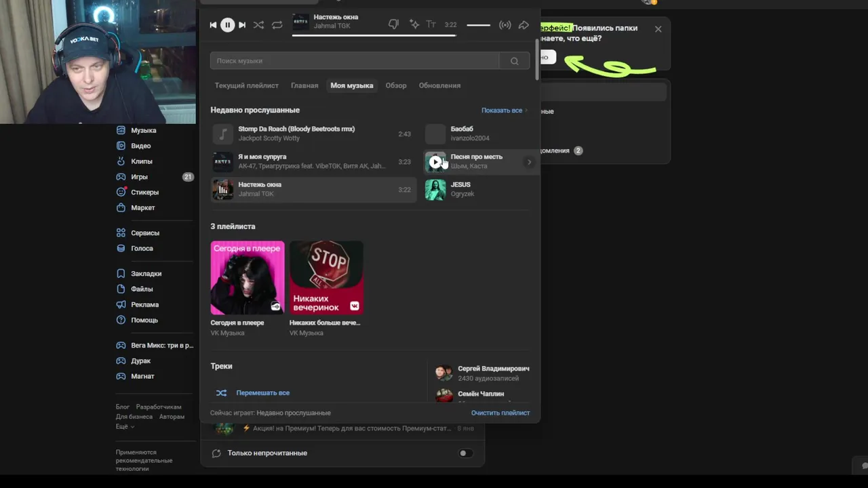Seek on the track progress bar
Viewport: 868px width, 488px height.
pyautogui.click(x=374, y=35)
